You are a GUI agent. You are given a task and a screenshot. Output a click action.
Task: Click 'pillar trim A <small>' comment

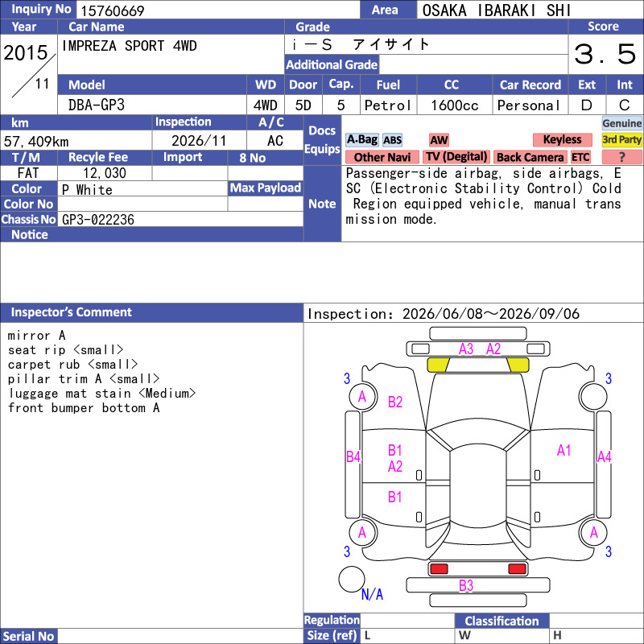point(84,378)
